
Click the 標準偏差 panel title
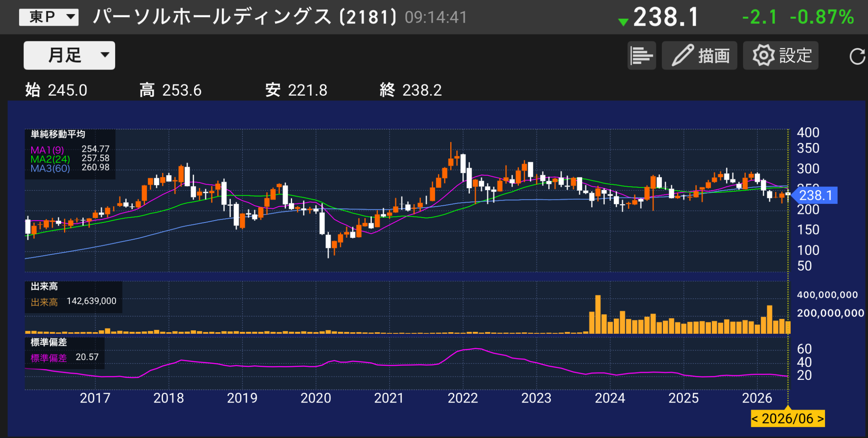[49, 342]
